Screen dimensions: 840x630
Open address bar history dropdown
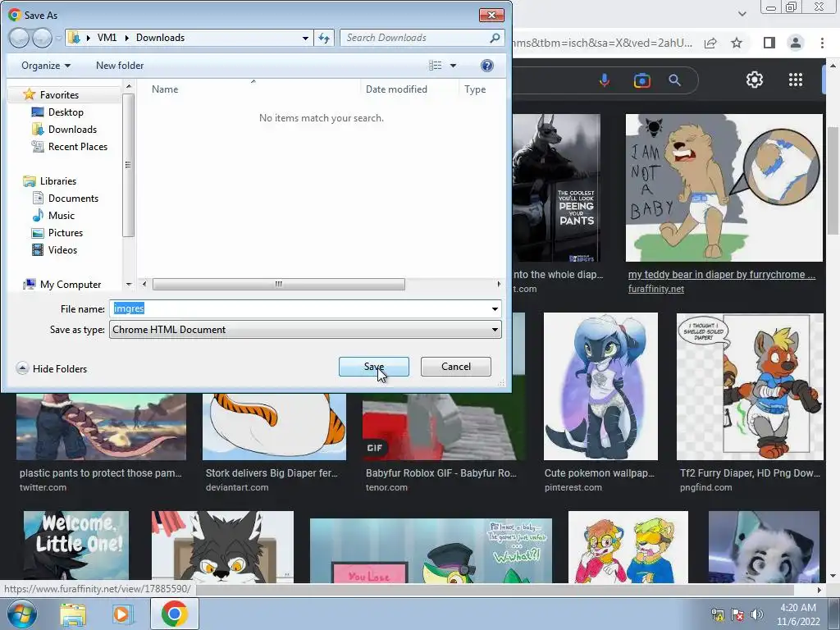coord(305,38)
